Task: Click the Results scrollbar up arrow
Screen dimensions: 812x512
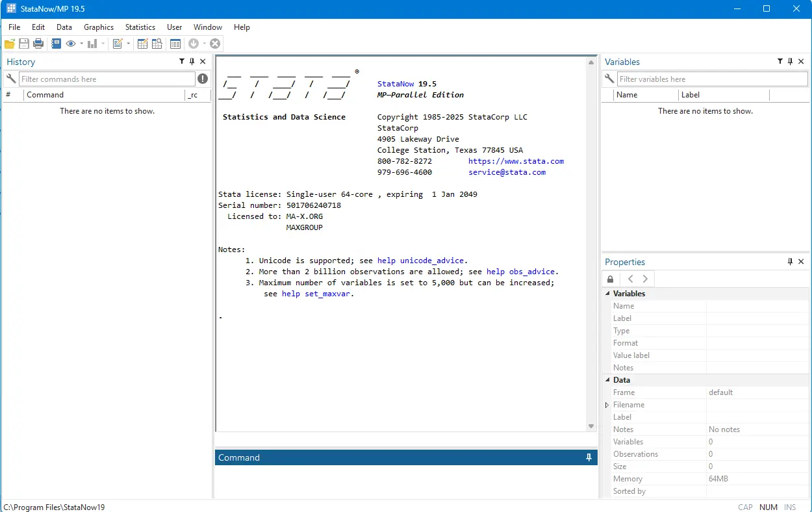Action: (x=591, y=62)
